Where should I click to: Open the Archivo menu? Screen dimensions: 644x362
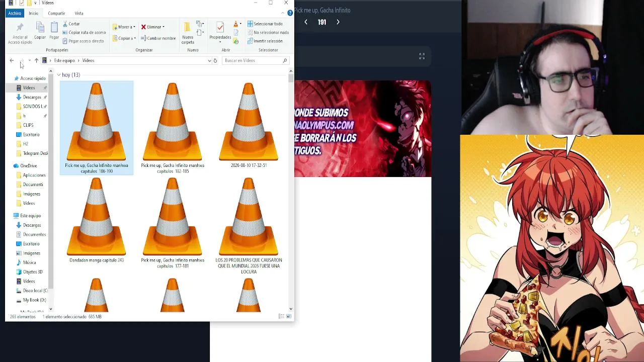click(15, 13)
